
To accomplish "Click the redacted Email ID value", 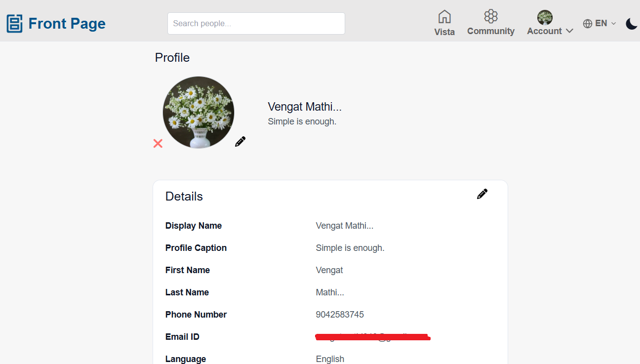I will (x=372, y=337).
